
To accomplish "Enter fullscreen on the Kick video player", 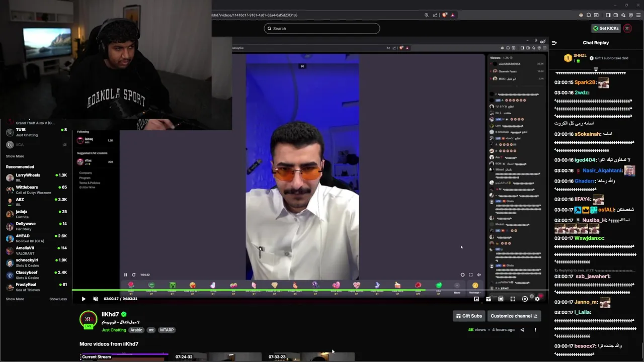I will point(513,299).
